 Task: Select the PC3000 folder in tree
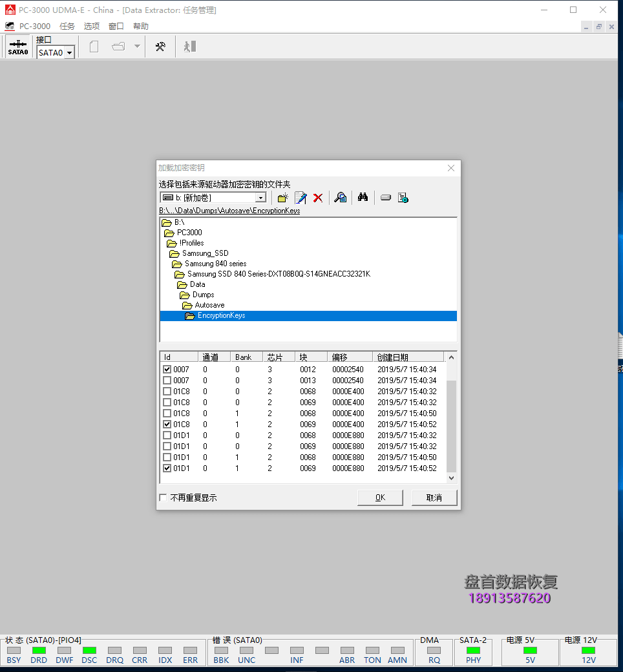189,232
